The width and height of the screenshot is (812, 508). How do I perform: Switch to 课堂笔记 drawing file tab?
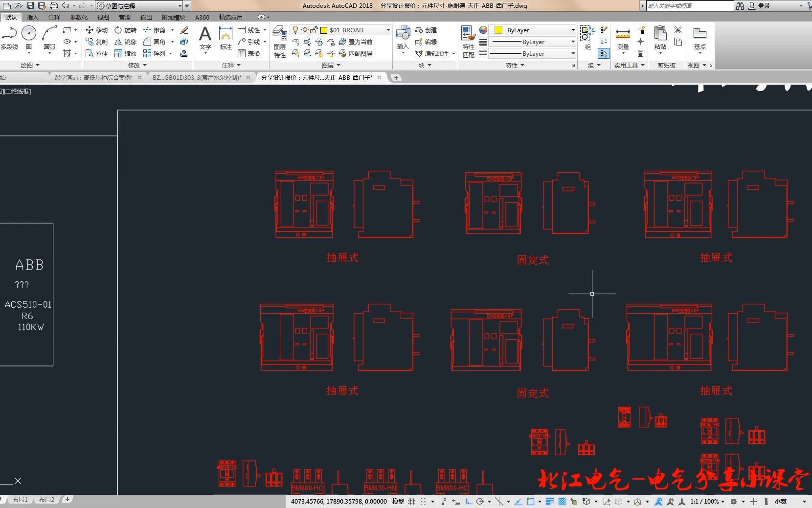coord(94,77)
